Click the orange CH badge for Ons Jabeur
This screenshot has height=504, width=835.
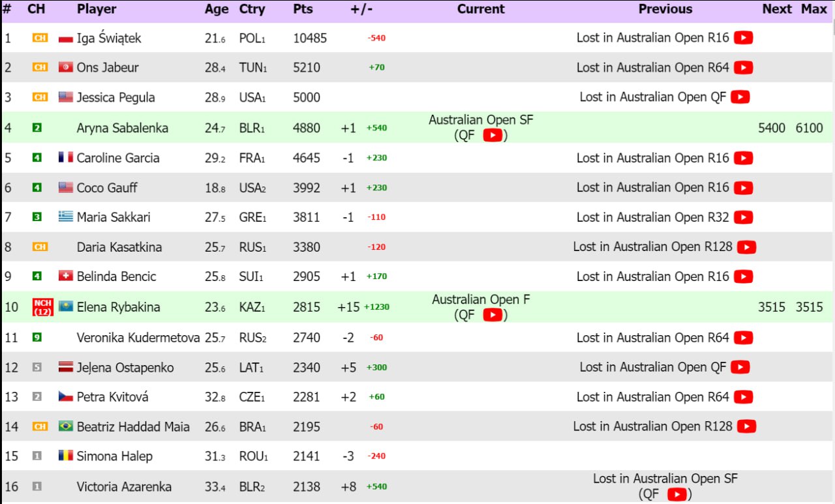coord(40,68)
